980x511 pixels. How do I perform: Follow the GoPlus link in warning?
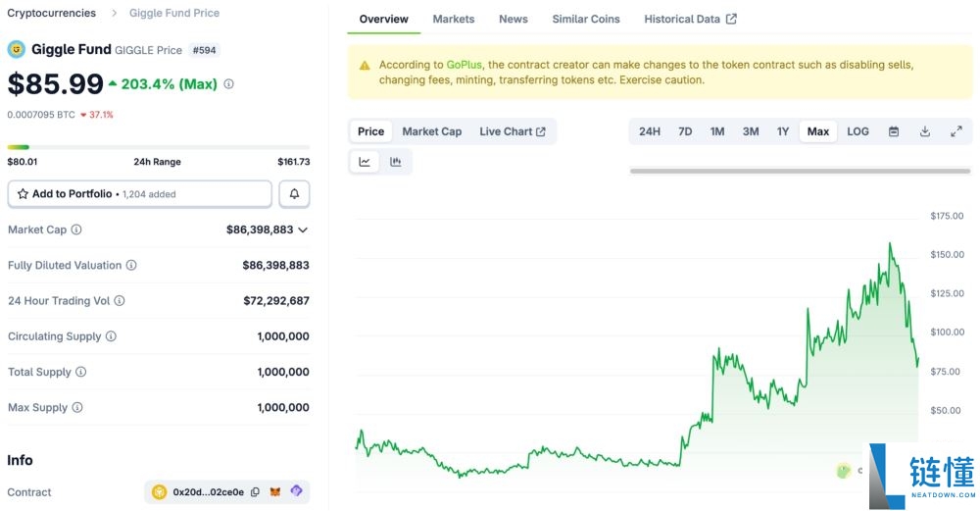[x=464, y=65]
